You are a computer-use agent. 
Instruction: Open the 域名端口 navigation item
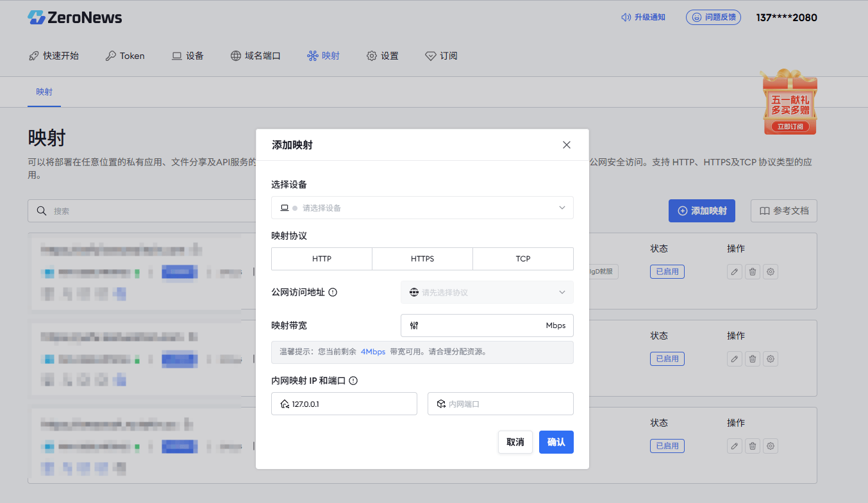(256, 56)
